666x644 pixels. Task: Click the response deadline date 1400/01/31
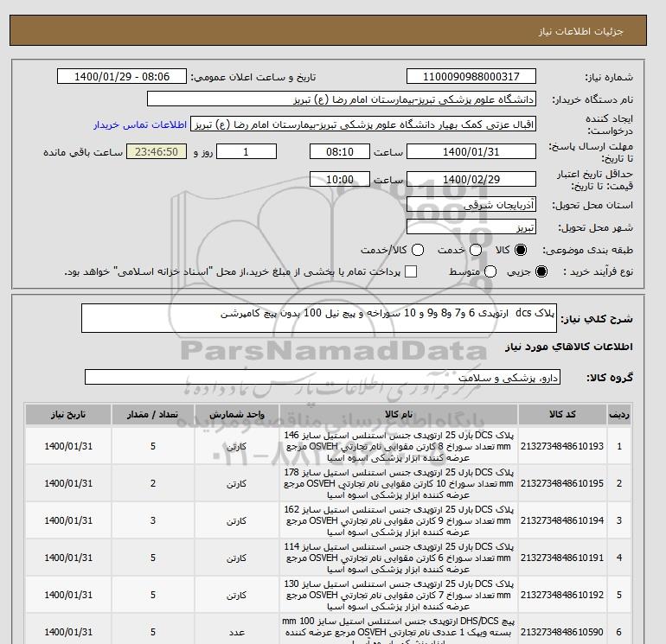(471, 151)
